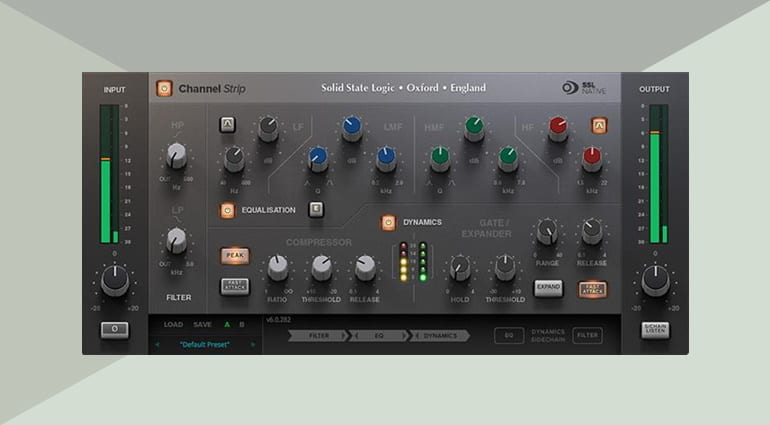Toggle the gate EXPAND button
The width and height of the screenshot is (770, 425).
pos(548,287)
